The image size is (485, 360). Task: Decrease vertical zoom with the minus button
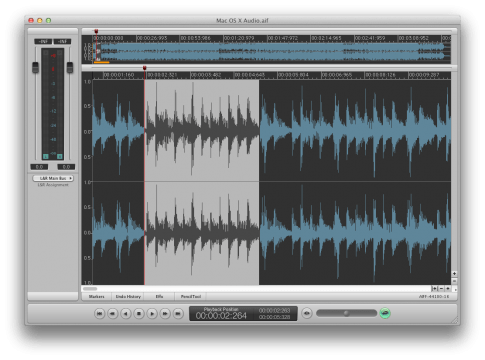tap(454, 281)
